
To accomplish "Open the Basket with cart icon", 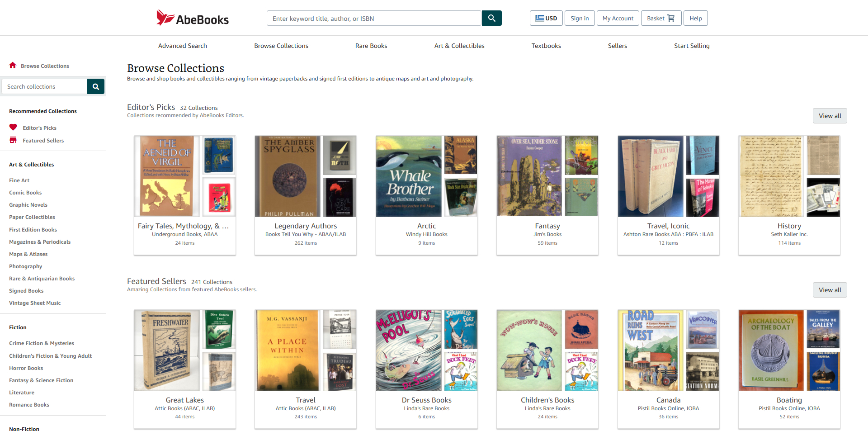I will (661, 18).
